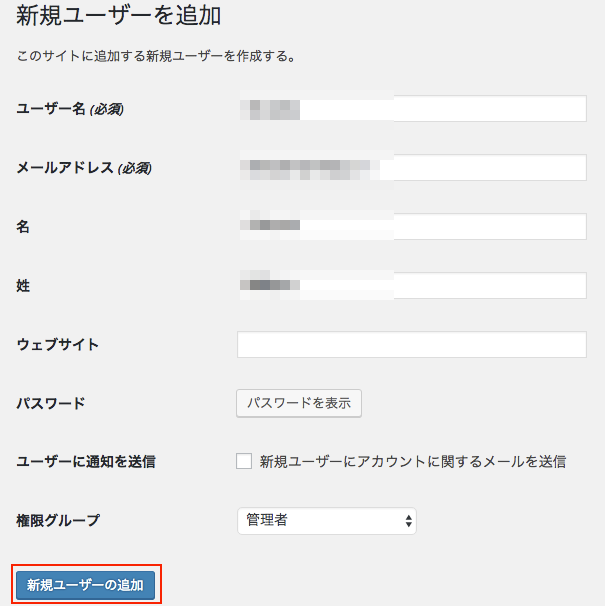605x606 pixels.
Task: Click the ユーザー名 input field
Action: coord(411,108)
